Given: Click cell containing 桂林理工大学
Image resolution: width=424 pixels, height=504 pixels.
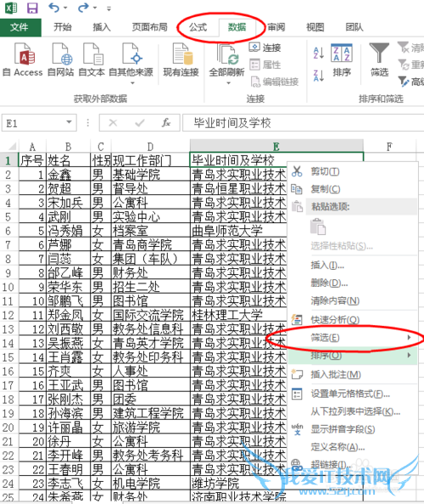Looking at the screenshot, I should (238, 315).
